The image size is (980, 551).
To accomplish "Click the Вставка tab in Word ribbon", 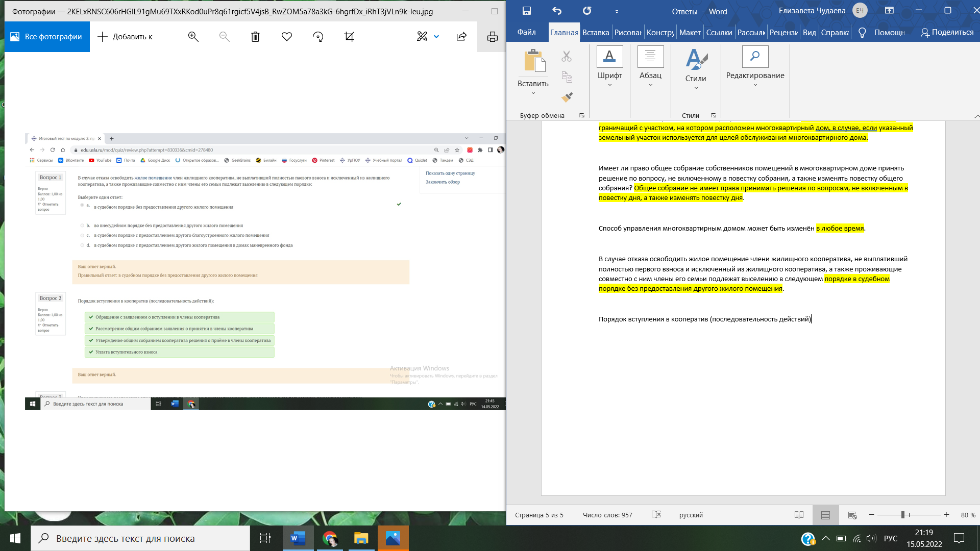I will 595,32.
